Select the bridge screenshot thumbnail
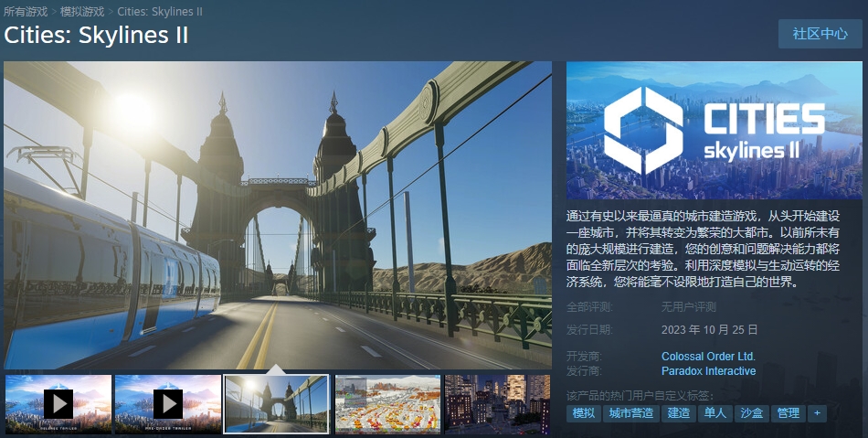868x438 pixels. (x=276, y=404)
